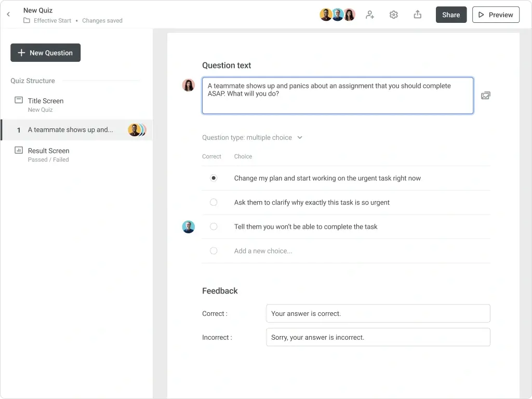Screen dimensions: 532x399
Task: Click 'Add a new choice' option
Action: click(x=263, y=250)
